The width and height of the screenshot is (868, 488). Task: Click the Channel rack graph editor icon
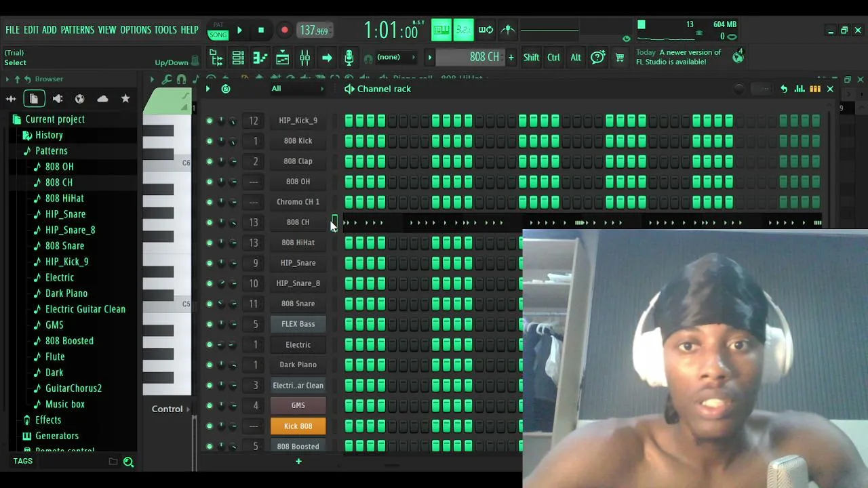800,89
